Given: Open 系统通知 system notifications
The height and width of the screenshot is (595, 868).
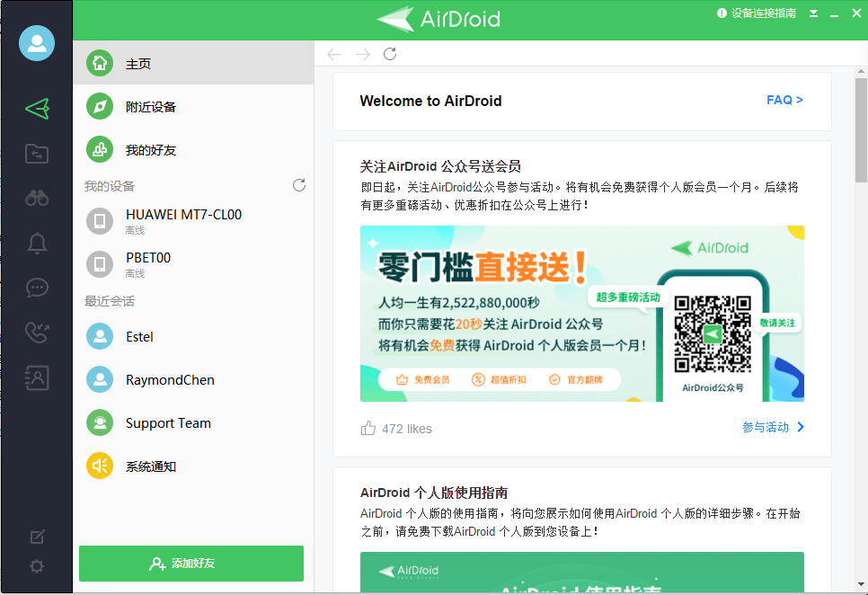Looking at the screenshot, I should click(193, 466).
